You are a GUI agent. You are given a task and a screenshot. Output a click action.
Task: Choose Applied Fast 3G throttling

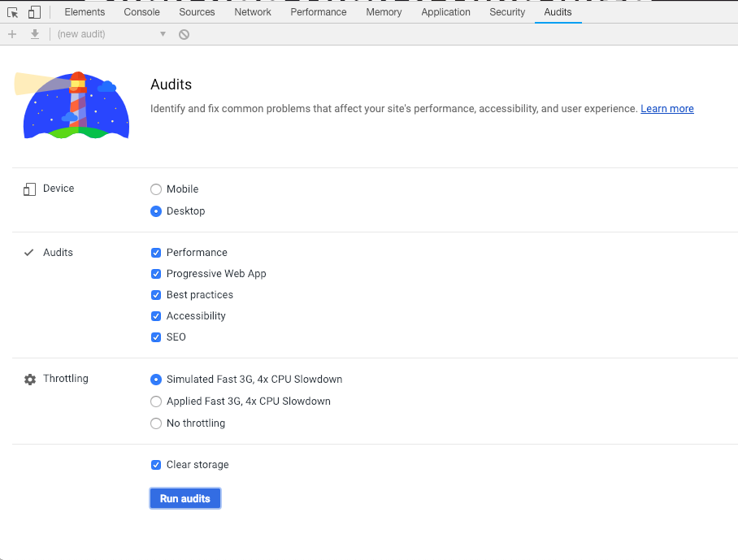(156, 402)
